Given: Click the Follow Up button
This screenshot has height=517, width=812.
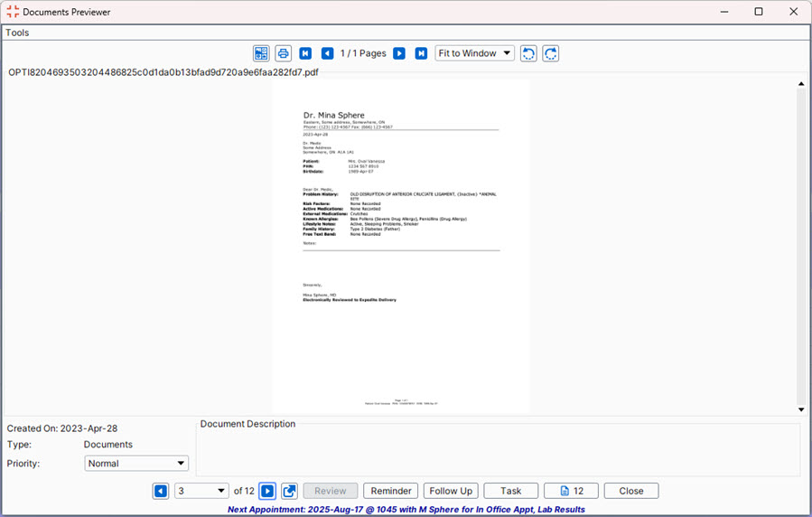Looking at the screenshot, I should tap(451, 491).
